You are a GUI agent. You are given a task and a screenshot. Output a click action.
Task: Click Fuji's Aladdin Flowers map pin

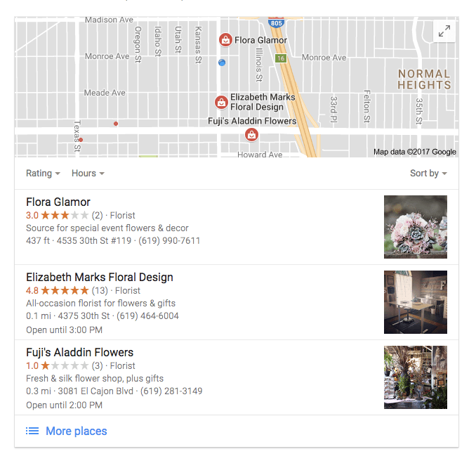tap(251, 135)
